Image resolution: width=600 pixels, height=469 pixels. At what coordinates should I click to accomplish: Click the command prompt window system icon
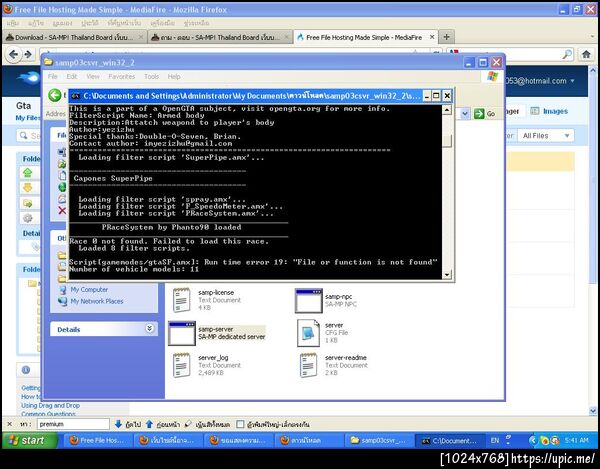pyautogui.click(x=76, y=96)
